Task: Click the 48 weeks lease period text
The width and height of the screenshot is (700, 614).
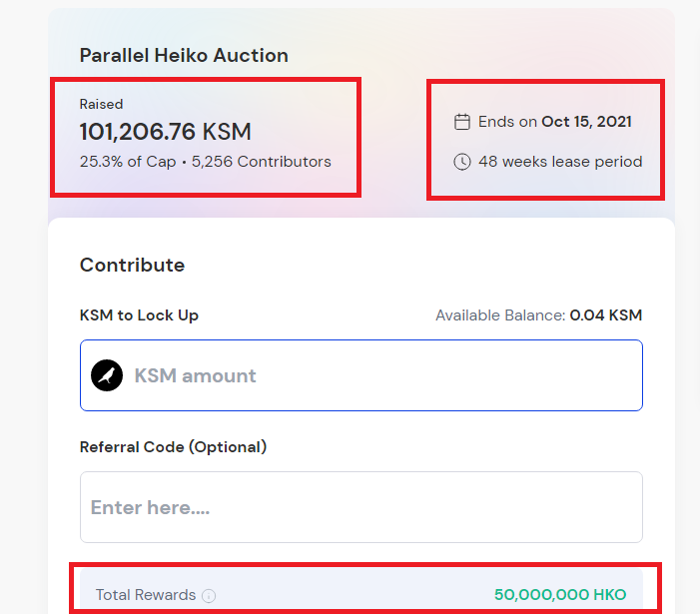Action: click(x=560, y=162)
